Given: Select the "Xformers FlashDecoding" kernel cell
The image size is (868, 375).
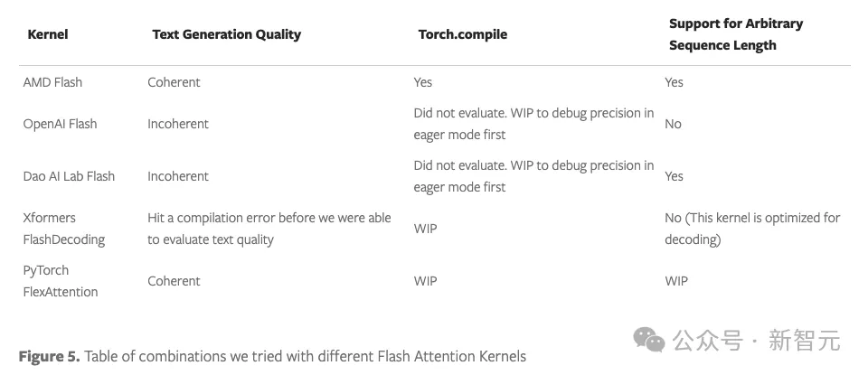Looking at the screenshot, I should (63, 229).
